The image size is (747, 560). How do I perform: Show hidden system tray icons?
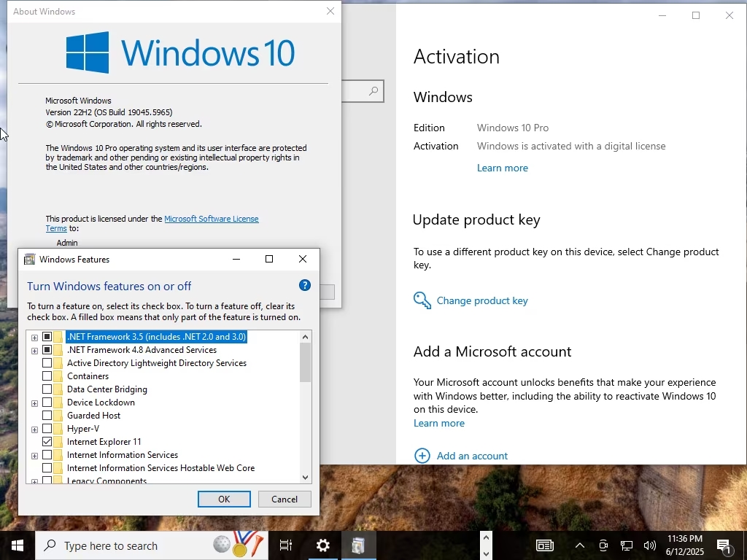tap(580, 545)
